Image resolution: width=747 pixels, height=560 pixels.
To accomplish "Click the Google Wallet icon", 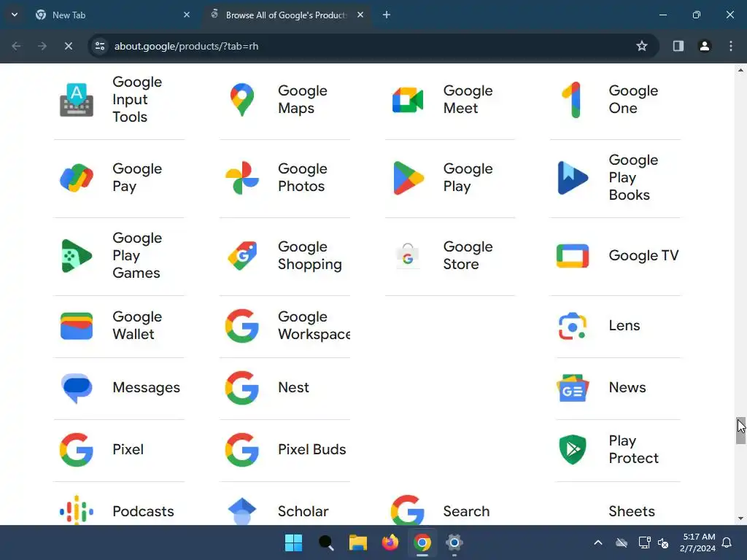I will click(76, 326).
